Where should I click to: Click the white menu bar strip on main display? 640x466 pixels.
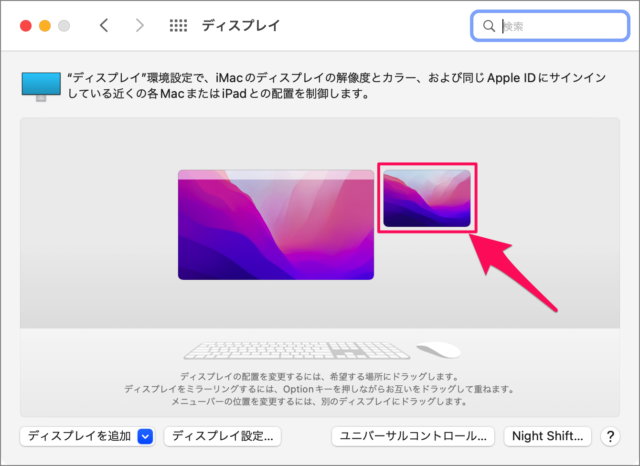point(276,175)
